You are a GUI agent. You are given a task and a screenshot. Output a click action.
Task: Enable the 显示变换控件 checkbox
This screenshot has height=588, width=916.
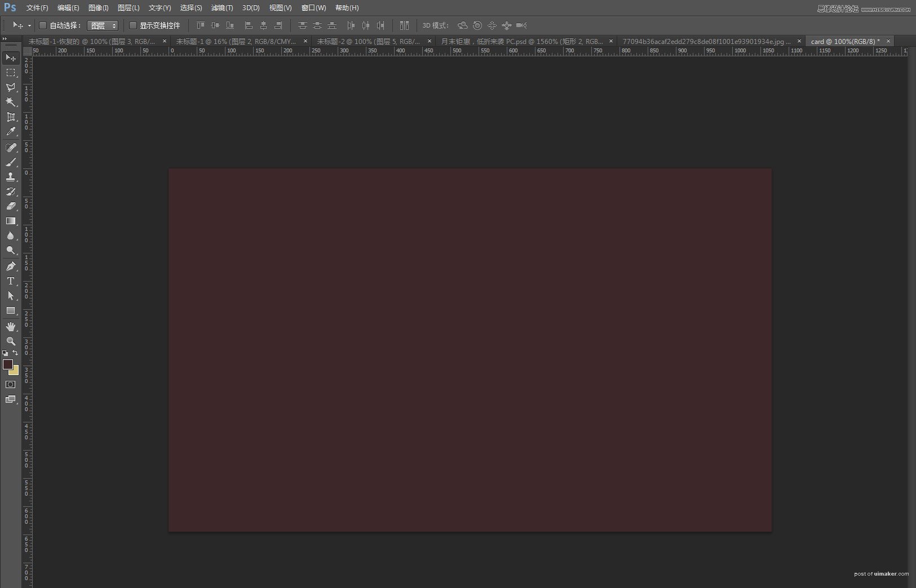click(x=133, y=25)
